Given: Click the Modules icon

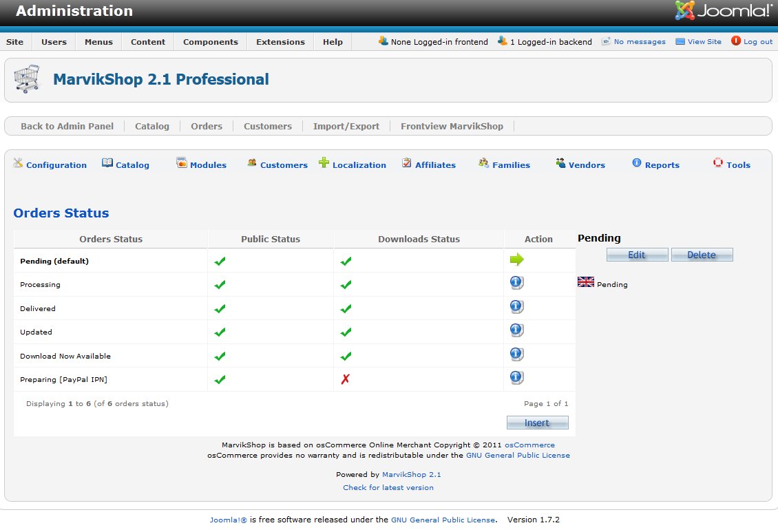Looking at the screenshot, I should pyautogui.click(x=182, y=162).
